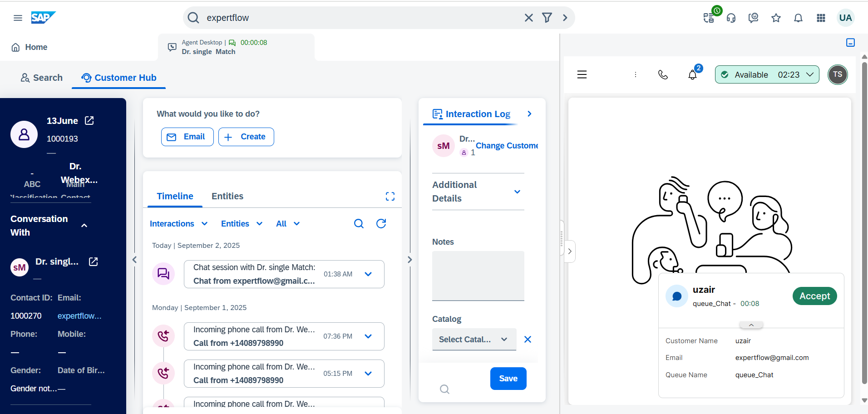Viewport: 868px width, 414px height.
Task: Expand the chat session timeline entry
Action: pos(368,274)
